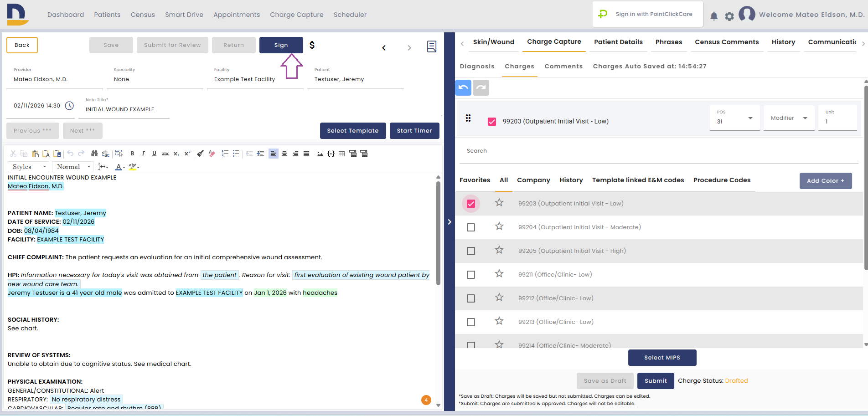Center align the text

pos(284,154)
